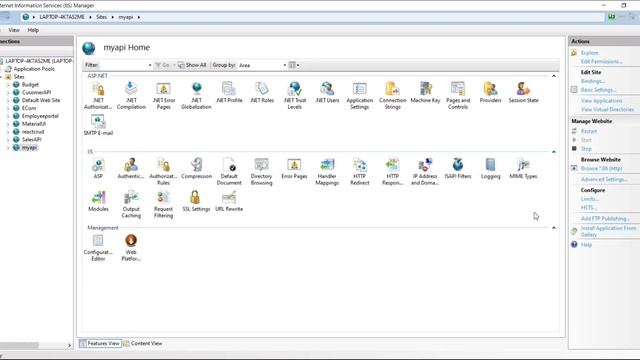Open Application Settings feature
The image size is (640, 360).
click(360, 95)
